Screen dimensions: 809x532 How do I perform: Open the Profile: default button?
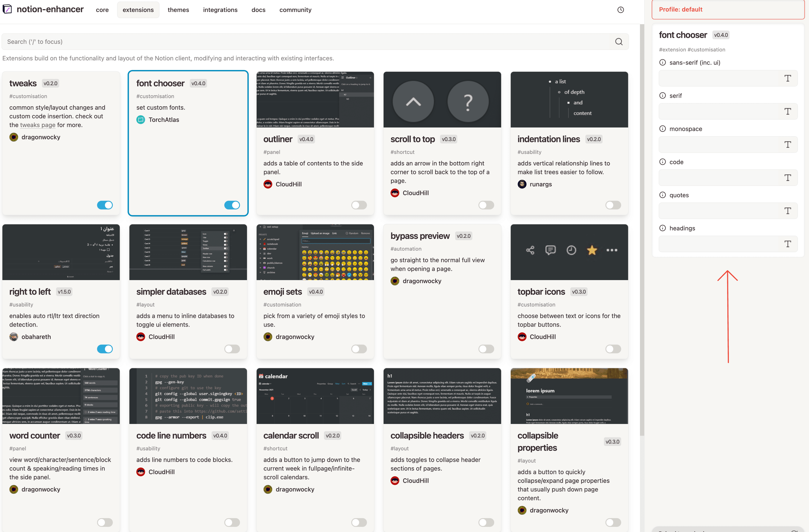[x=728, y=10]
